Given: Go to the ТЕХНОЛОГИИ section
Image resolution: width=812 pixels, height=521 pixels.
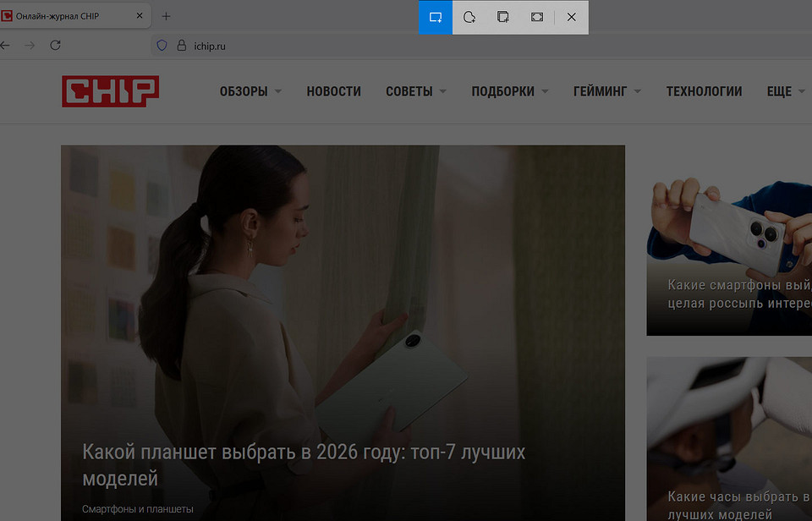Looking at the screenshot, I should pyautogui.click(x=704, y=91).
